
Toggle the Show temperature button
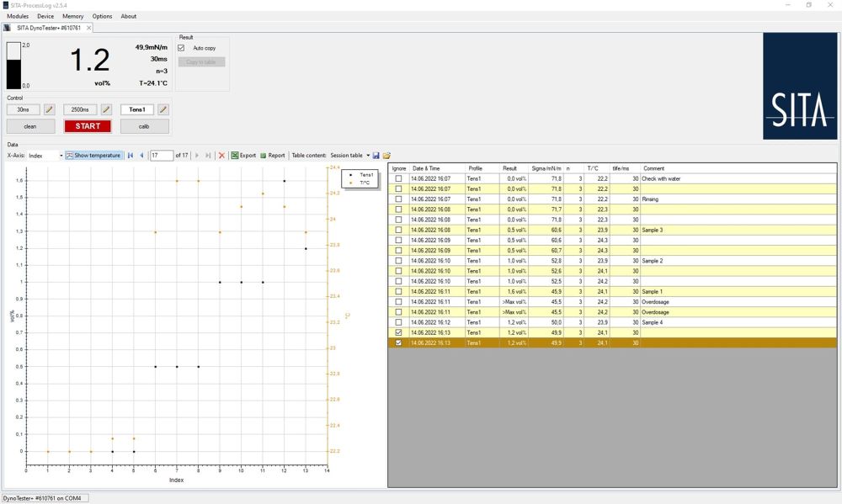pos(94,156)
